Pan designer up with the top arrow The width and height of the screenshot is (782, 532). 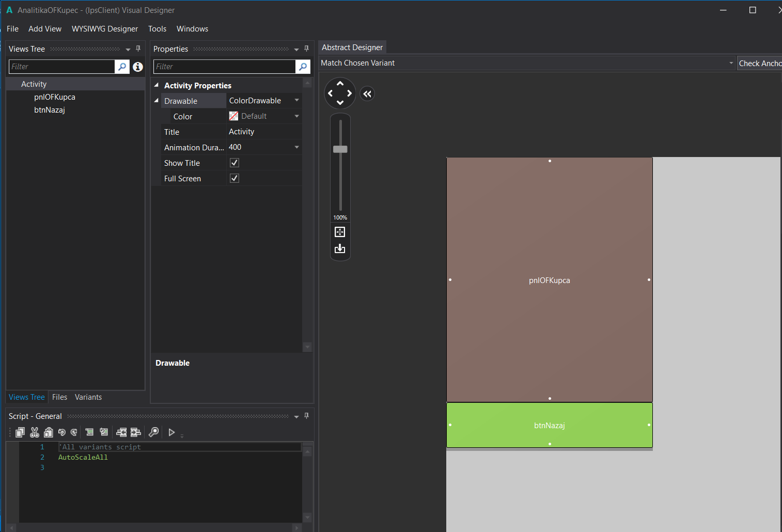point(340,84)
